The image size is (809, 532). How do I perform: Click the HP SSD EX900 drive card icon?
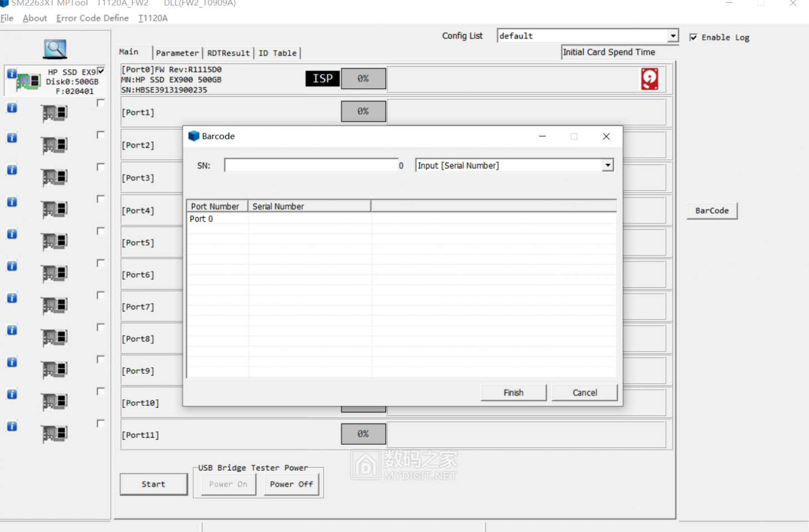(x=28, y=82)
